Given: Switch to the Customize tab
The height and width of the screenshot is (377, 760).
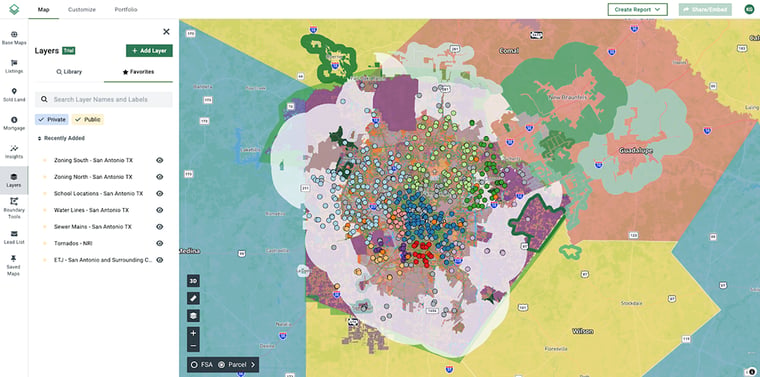Looking at the screenshot, I should (81, 9).
